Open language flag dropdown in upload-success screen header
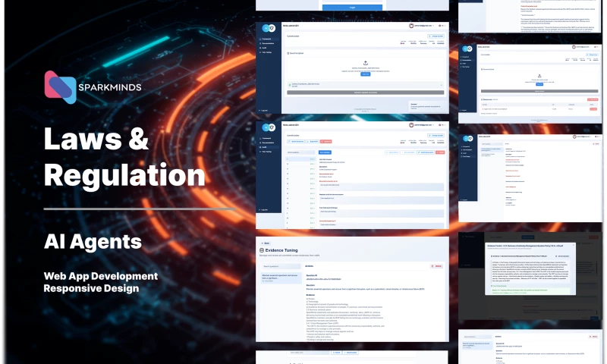 pos(442,26)
